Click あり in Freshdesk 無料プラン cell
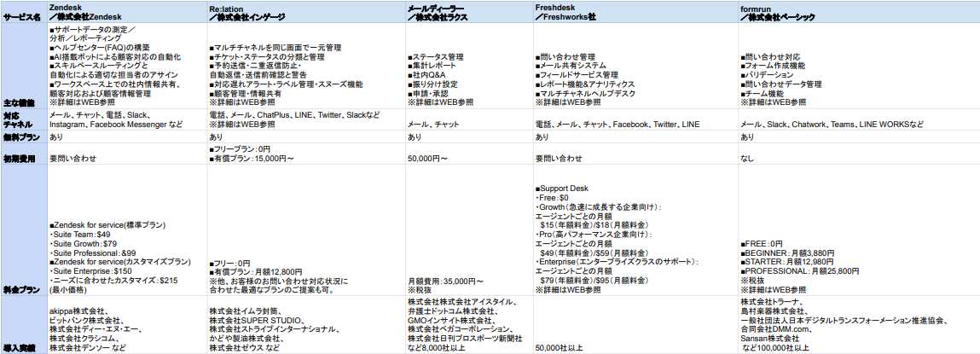 point(542,136)
